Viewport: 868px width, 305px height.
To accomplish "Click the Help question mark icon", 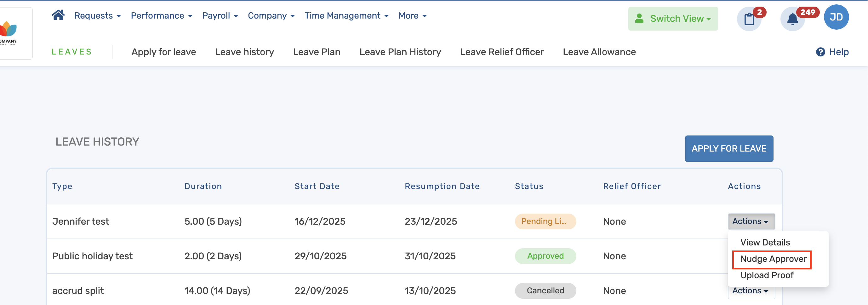I will [x=820, y=52].
